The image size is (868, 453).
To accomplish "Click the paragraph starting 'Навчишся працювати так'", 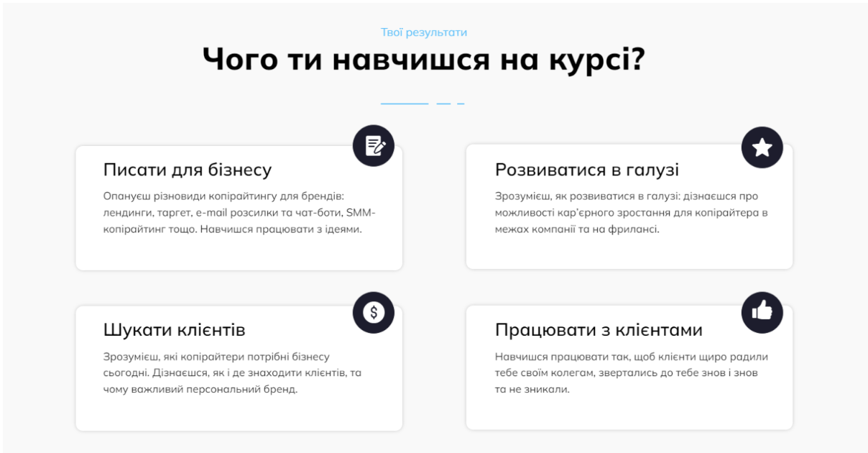I will click(631, 372).
